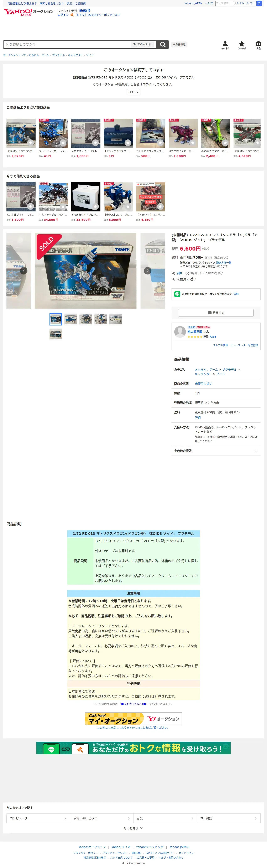Click seller 桃太郎王国 avatar icon
Viewport: 267px width, 868px height.
point(180,332)
